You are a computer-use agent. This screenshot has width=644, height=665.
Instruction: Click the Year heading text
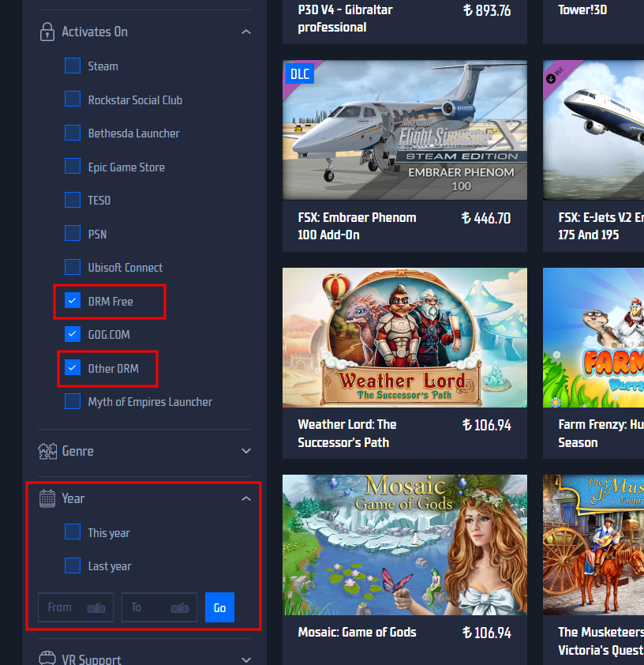click(x=73, y=499)
